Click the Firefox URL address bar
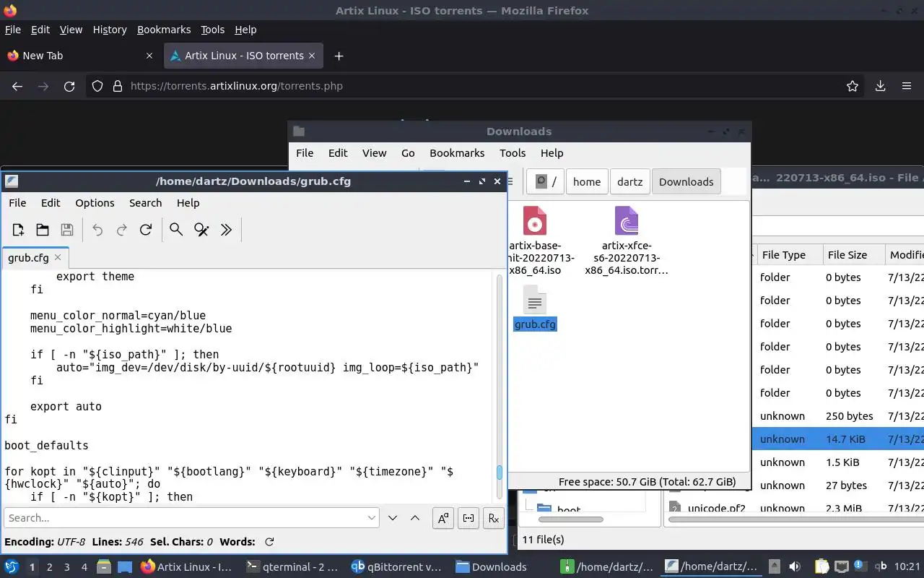924x578 pixels. (476, 86)
